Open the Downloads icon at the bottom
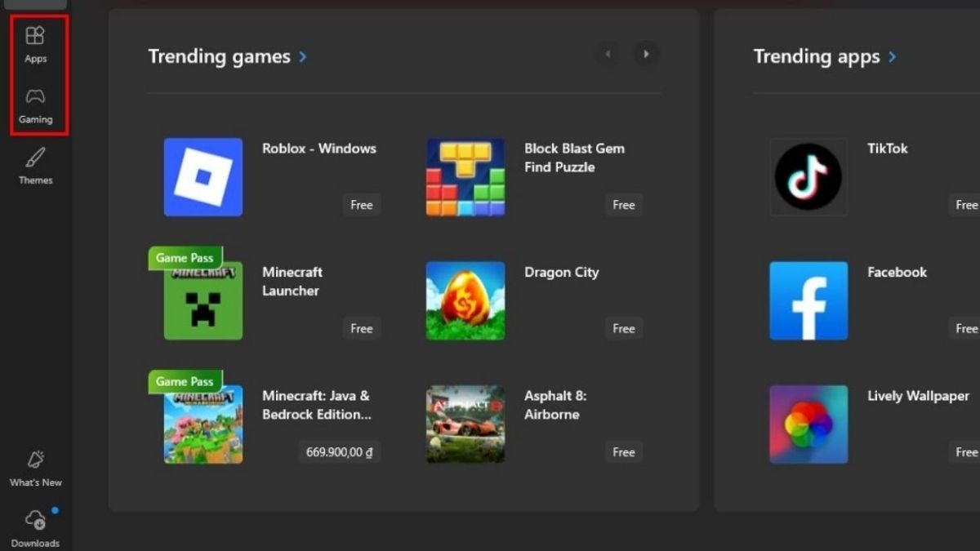Image resolution: width=980 pixels, height=551 pixels. pyautogui.click(x=35, y=522)
